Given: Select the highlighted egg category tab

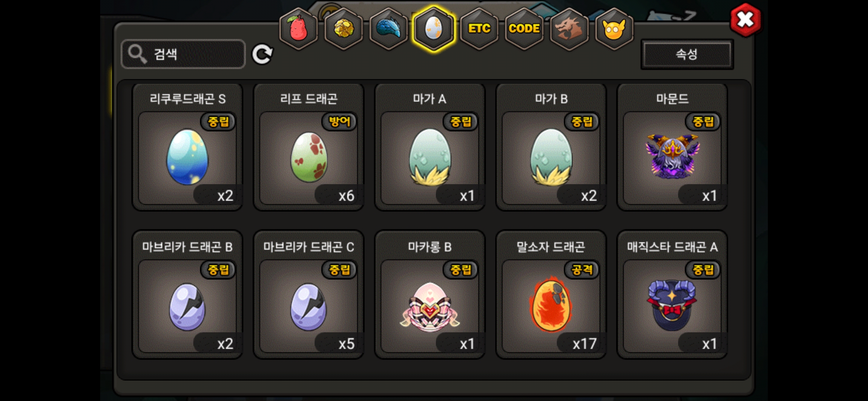Looking at the screenshot, I should click(434, 29).
